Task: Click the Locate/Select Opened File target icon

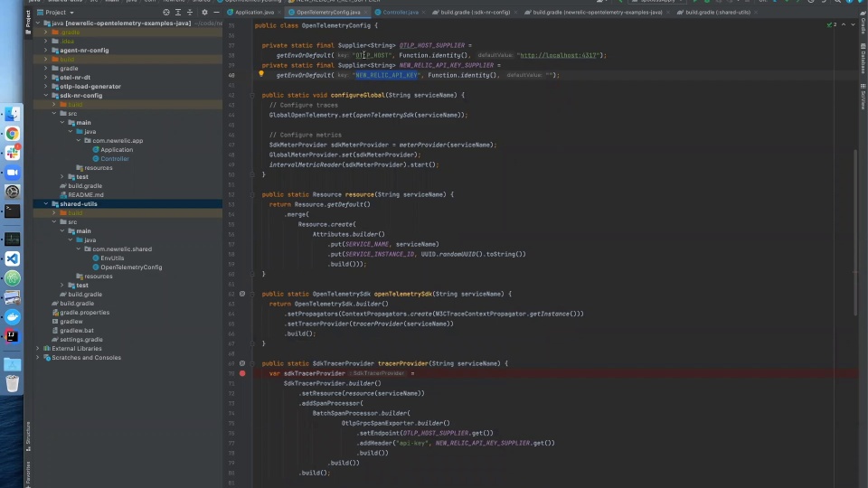Action: 166,12
